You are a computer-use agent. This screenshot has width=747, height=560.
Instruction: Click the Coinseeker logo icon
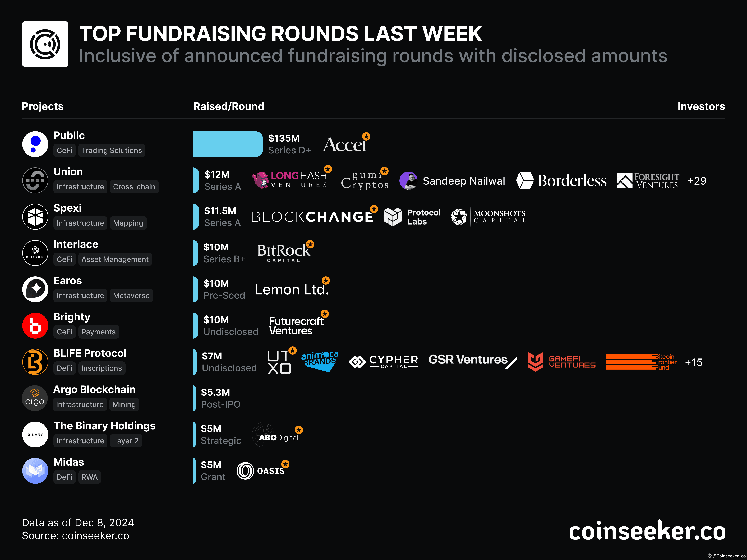pyautogui.click(x=45, y=44)
